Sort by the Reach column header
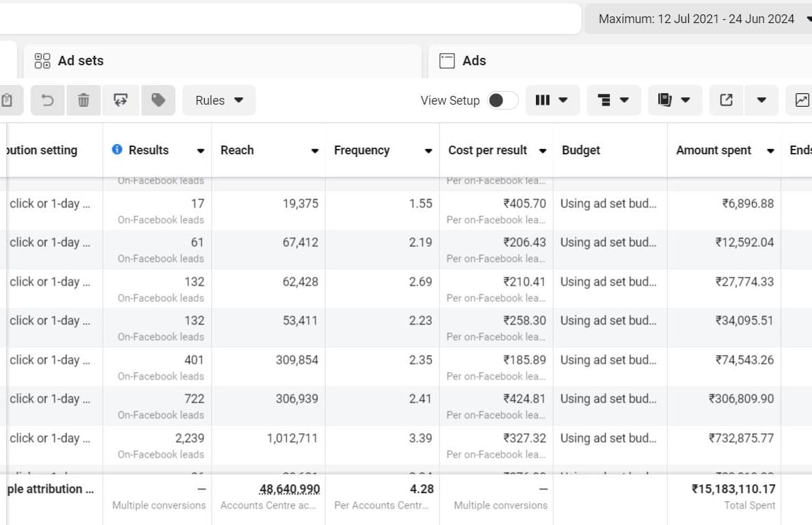 point(237,150)
